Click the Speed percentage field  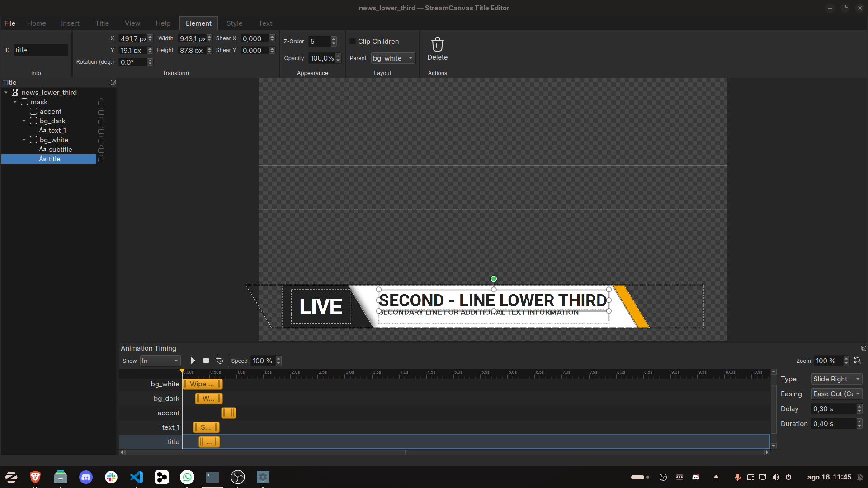[x=263, y=361]
